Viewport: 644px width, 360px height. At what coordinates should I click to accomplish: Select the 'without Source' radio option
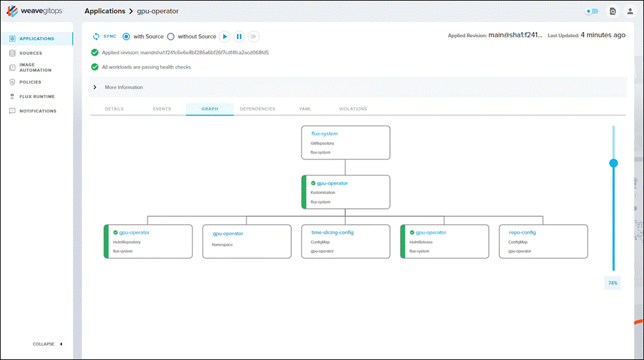(171, 37)
